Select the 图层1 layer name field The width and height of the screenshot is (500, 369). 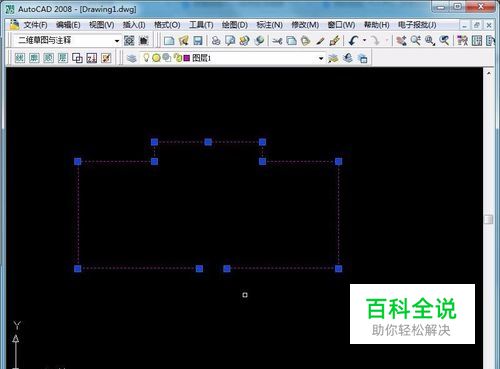201,58
